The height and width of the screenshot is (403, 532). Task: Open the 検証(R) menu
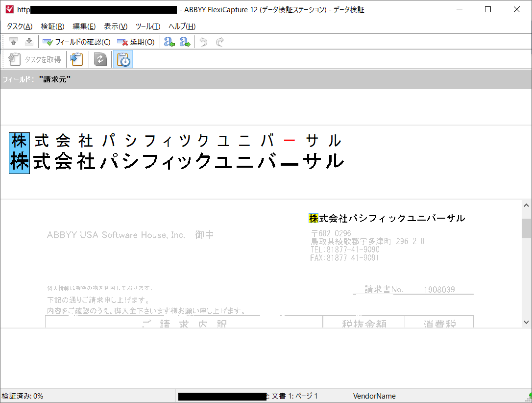52,26
